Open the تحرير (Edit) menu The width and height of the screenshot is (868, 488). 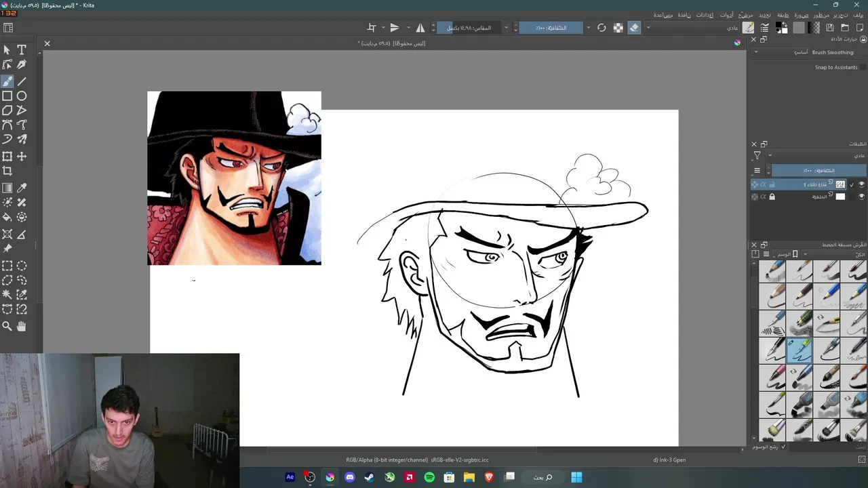pos(841,15)
